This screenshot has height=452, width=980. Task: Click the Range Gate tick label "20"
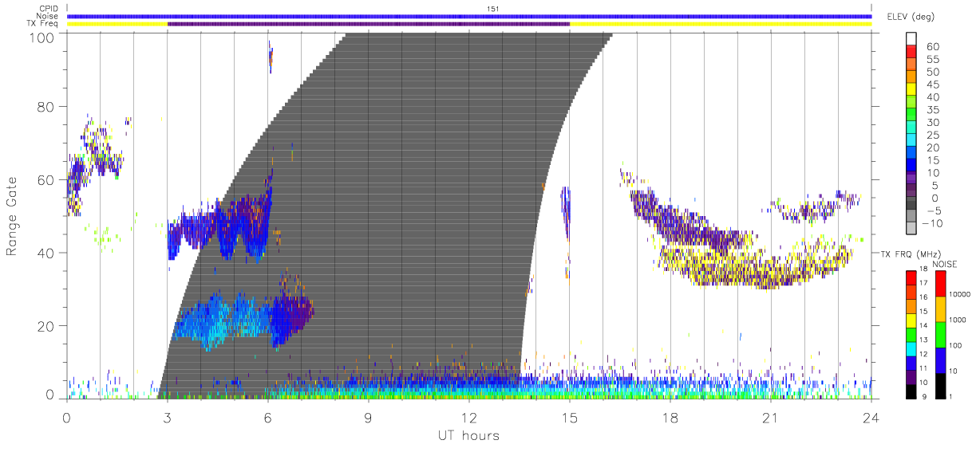pos(47,326)
